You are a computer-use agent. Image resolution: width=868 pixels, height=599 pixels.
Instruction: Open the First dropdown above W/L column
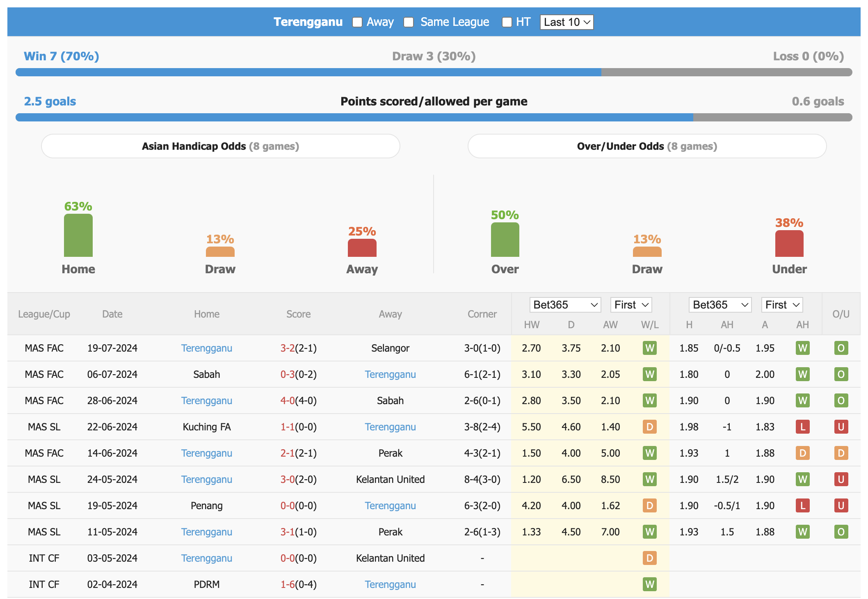coord(631,305)
